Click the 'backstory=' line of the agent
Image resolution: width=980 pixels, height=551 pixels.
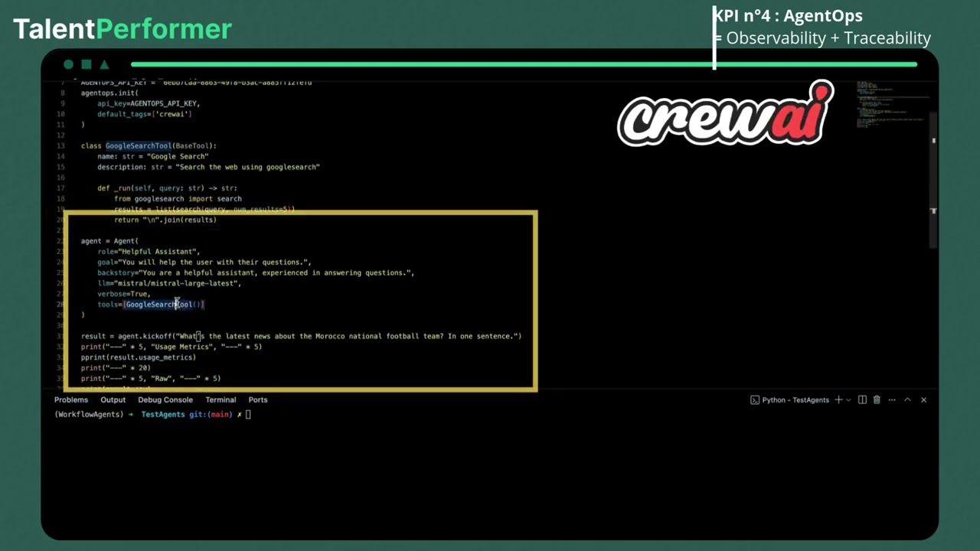pyautogui.click(x=256, y=272)
